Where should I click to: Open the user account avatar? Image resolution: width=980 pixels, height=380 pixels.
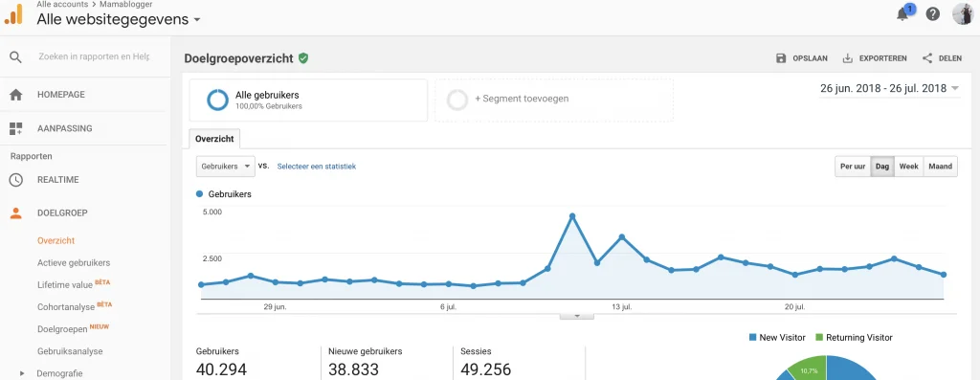(963, 13)
